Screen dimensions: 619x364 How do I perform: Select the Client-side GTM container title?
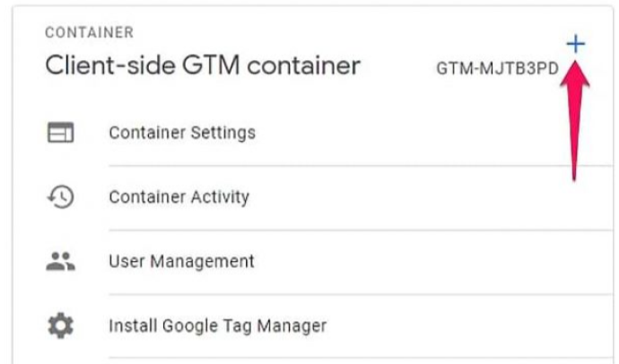click(x=203, y=65)
